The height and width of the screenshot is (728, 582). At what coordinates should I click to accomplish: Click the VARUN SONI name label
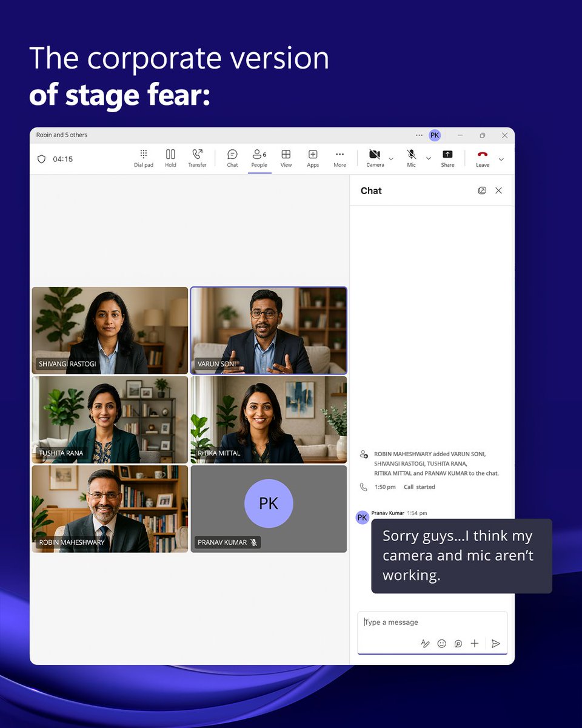216,364
